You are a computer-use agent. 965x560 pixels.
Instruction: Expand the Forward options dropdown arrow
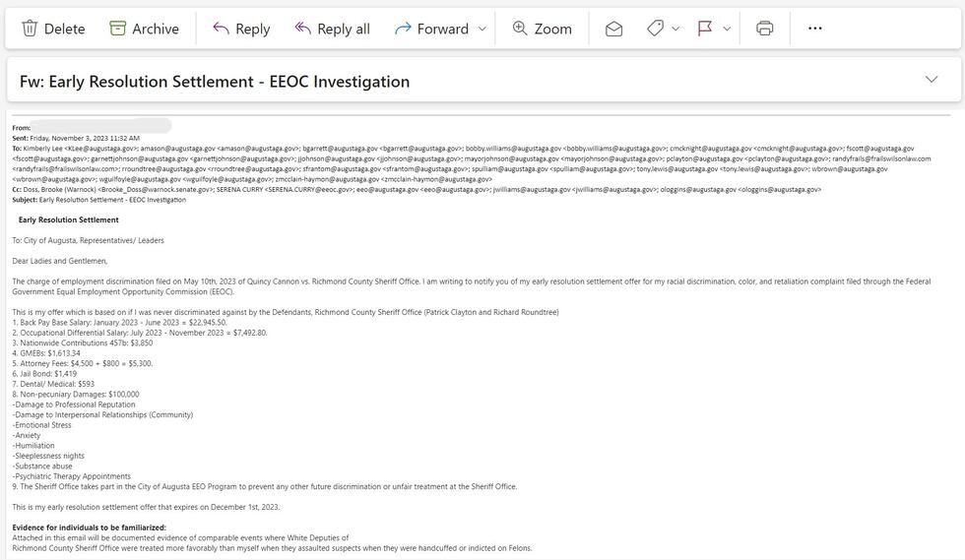pyautogui.click(x=482, y=29)
